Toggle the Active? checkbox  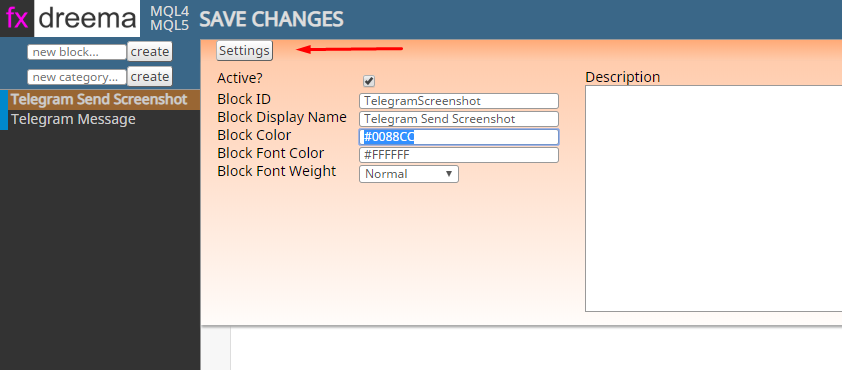[x=369, y=81]
